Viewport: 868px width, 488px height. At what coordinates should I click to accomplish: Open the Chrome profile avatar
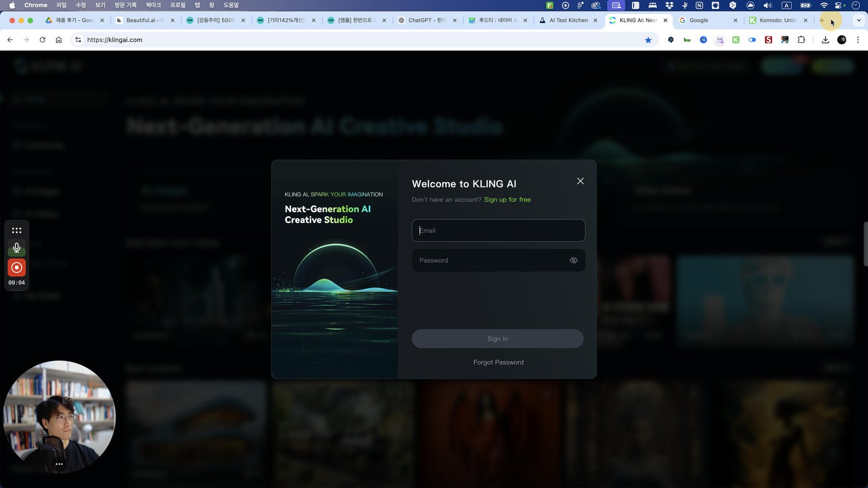842,40
